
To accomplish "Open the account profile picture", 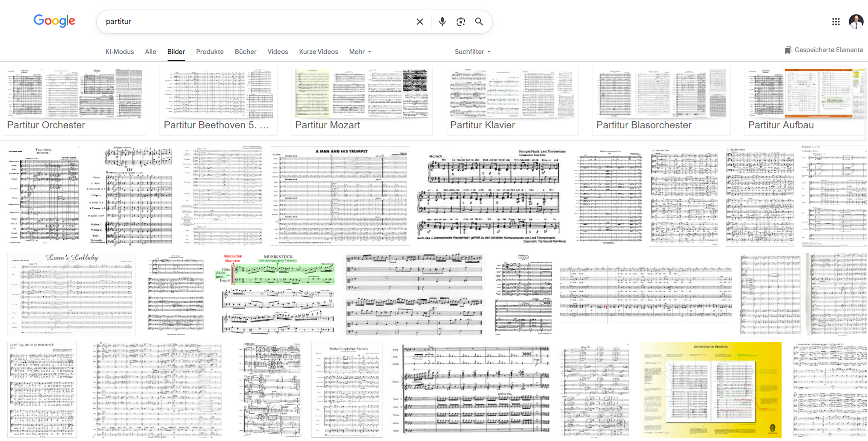I will (856, 22).
